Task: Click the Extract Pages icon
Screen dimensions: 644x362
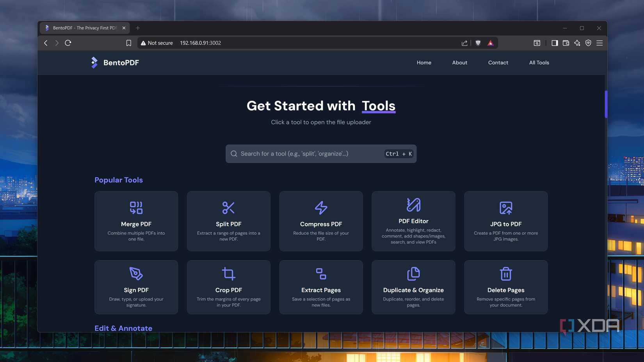Action: [x=321, y=273]
